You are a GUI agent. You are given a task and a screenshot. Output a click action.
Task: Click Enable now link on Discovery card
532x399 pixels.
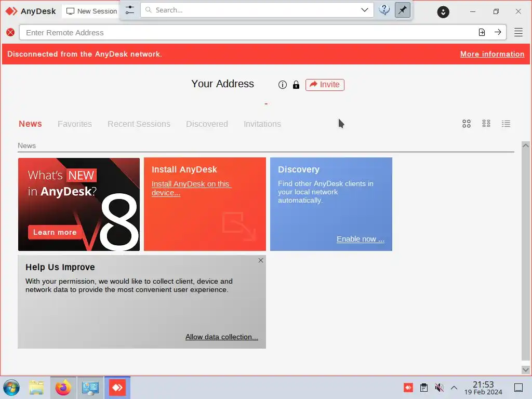(361, 239)
